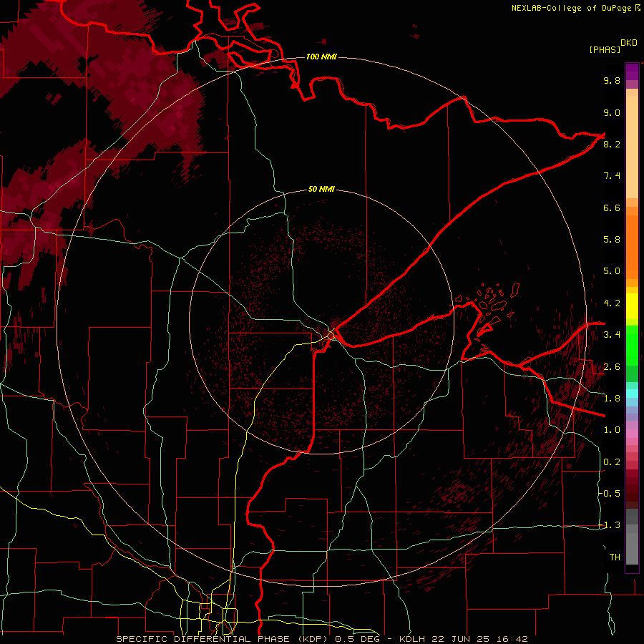Click the 8.2 value on the color scale
This screenshot has width=644, height=644.
point(612,144)
